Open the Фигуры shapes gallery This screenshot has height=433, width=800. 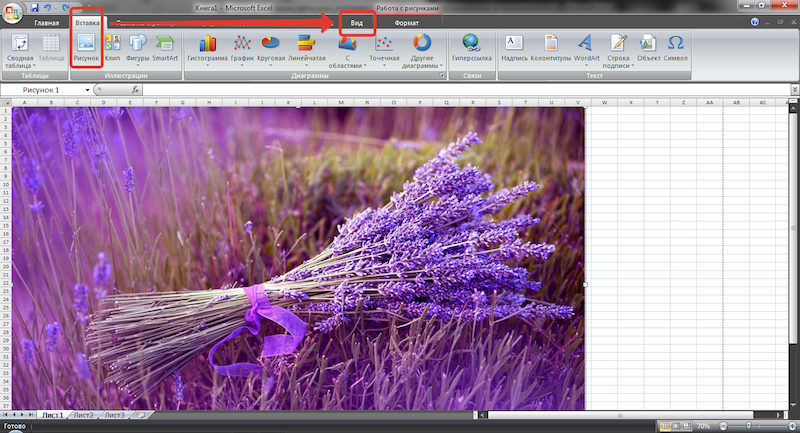pyautogui.click(x=137, y=47)
